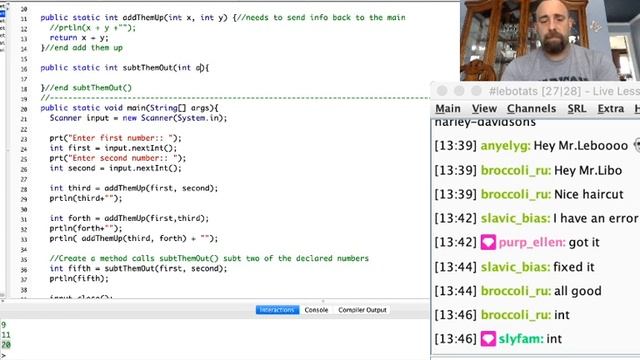
Task: Click 'Scanner input = new Scanner' line
Action: (x=138, y=118)
